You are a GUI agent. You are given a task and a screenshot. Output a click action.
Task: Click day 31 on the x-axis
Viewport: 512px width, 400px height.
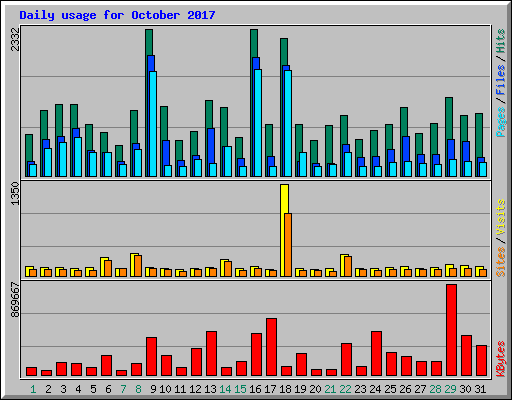tap(480, 389)
